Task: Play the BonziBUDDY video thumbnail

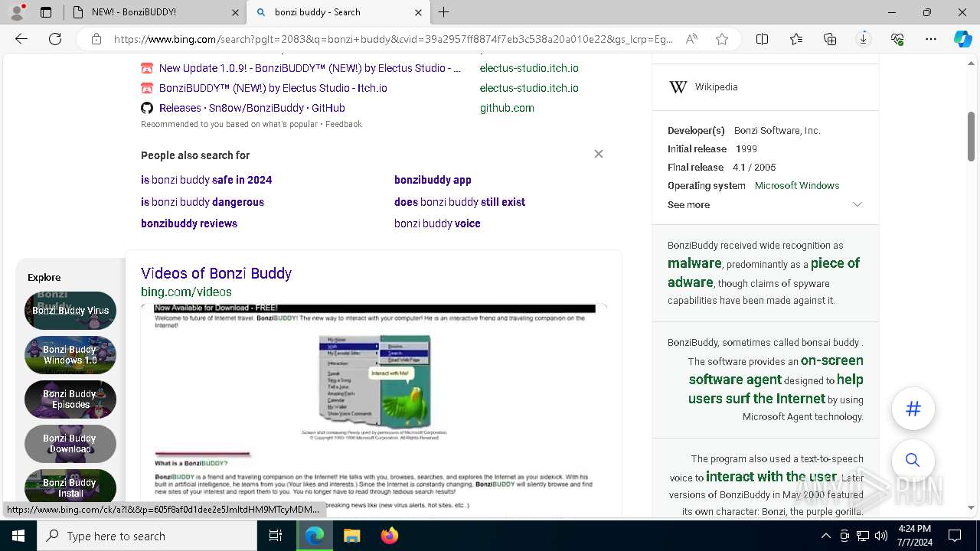Action: [374, 410]
